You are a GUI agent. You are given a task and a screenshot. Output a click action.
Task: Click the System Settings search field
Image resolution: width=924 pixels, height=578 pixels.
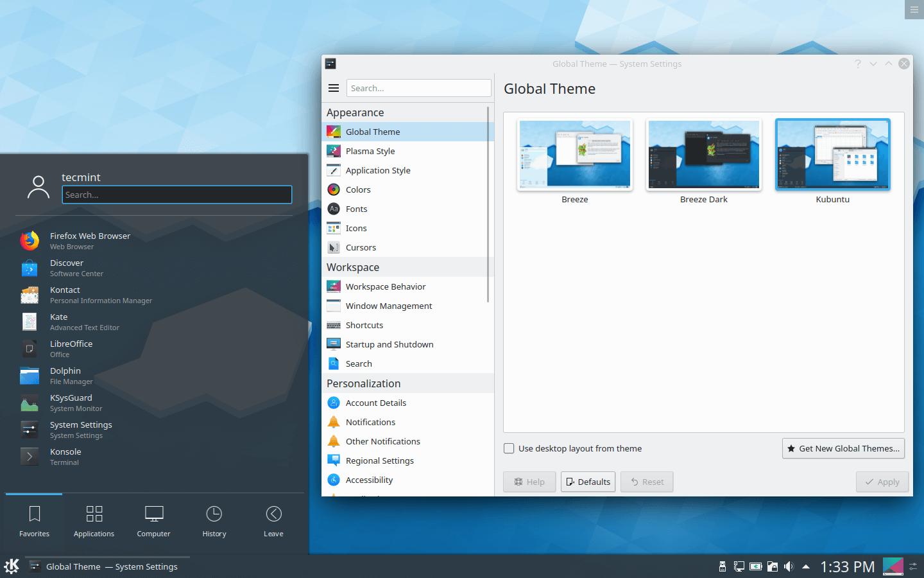pyautogui.click(x=418, y=88)
